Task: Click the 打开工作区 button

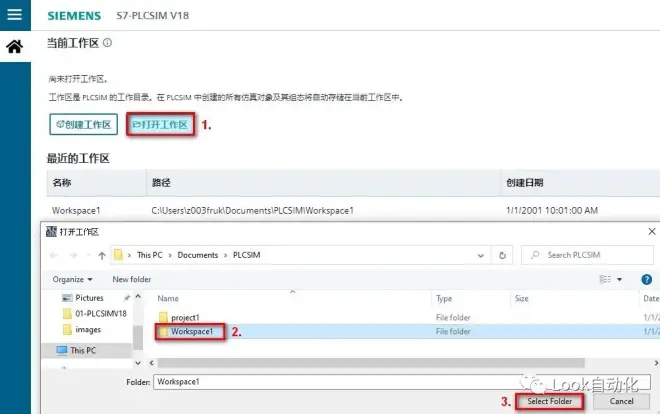Action: click(160, 124)
